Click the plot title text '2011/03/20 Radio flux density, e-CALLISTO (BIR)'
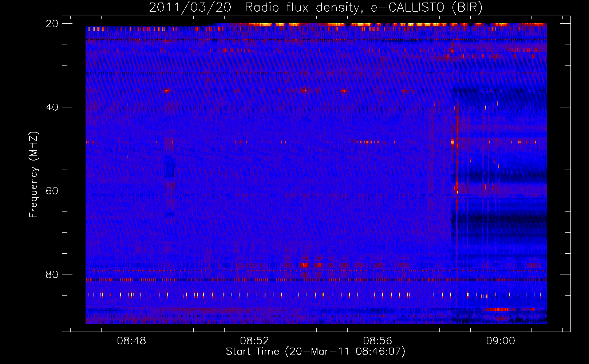589x364 pixels. (316, 8)
